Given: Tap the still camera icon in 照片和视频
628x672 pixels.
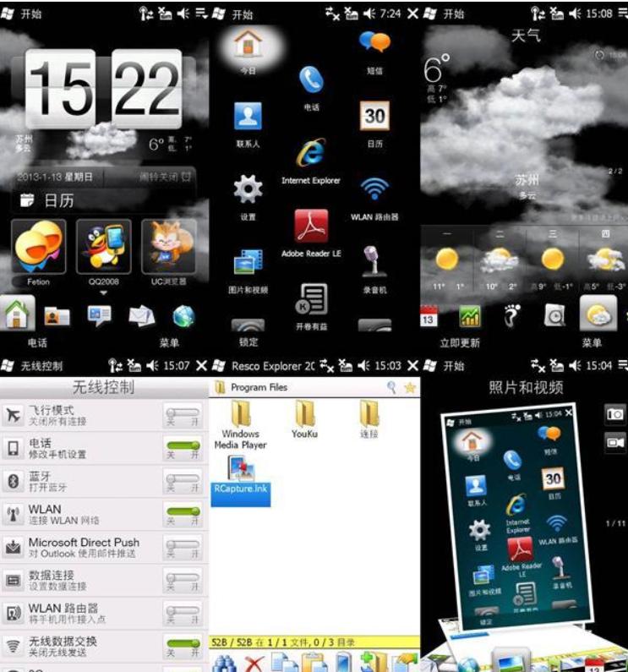Looking at the screenshot, I should (x=614, y=414).
